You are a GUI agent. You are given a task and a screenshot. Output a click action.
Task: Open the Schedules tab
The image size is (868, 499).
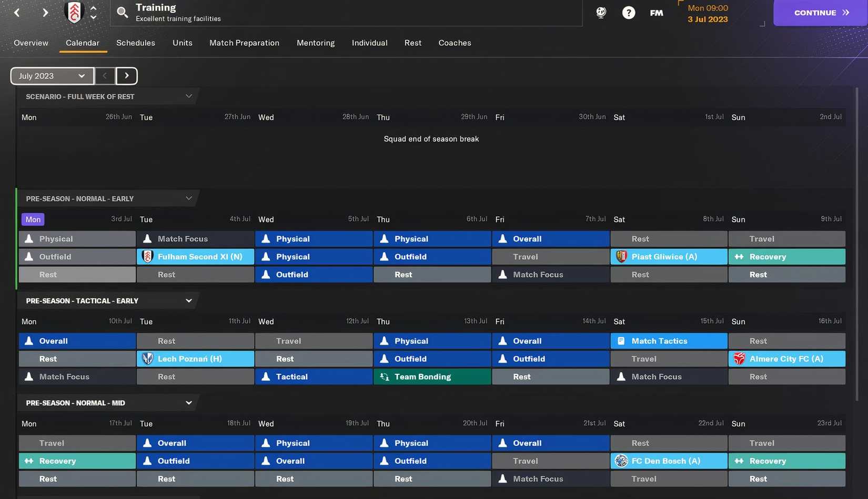tap(136, 43)
